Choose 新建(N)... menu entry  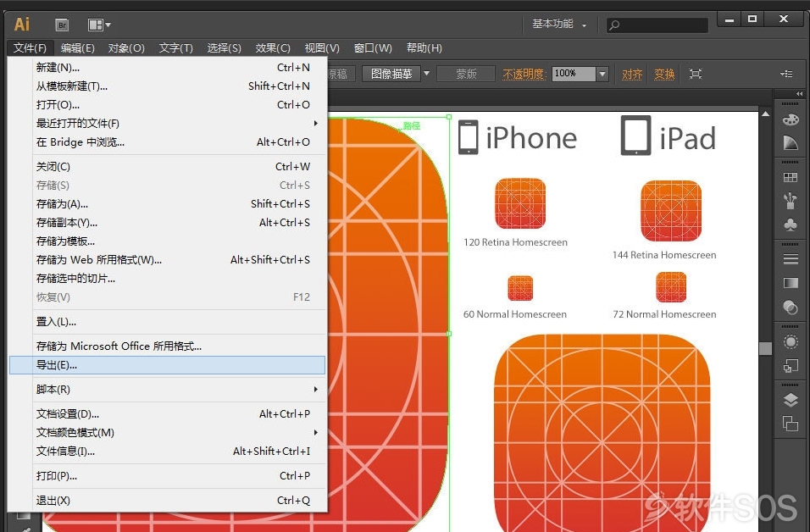point(168,67)
